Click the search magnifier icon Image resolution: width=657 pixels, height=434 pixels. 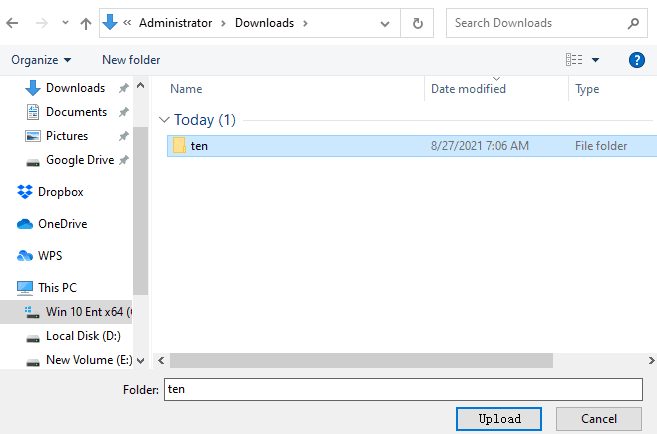[x=633, y=23]
